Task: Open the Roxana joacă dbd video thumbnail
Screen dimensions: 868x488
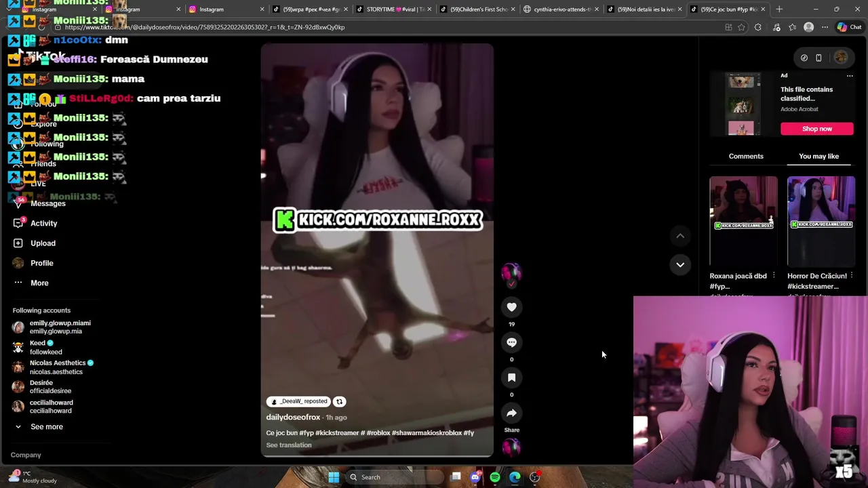Action: (x=743, y=221)
